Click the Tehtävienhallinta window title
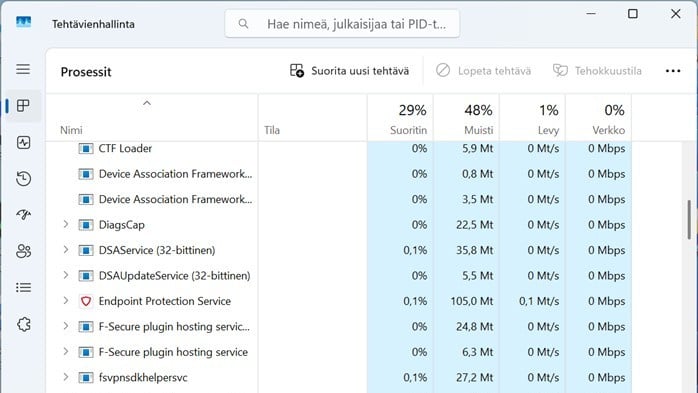The height and width of the screenshot is (393, 698). click(93, 24)
